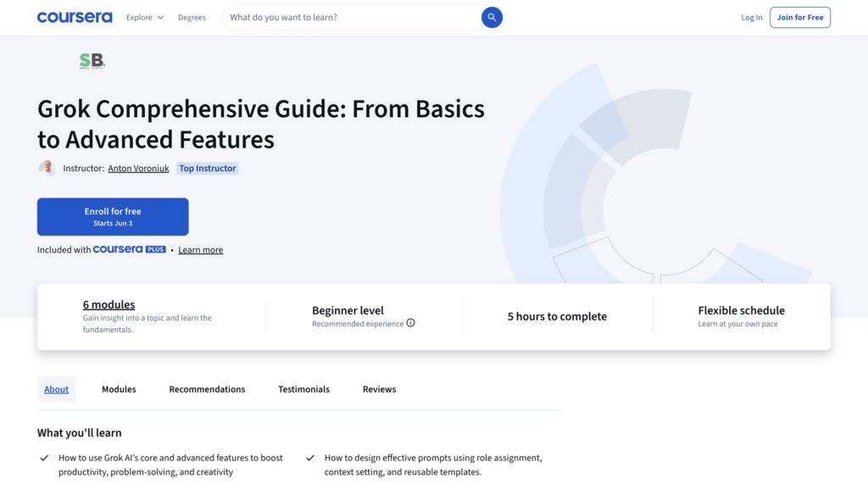The width and height of the screenshot is (868, 491).
Task: Click the Join for Free button
Action: (800, 17)
